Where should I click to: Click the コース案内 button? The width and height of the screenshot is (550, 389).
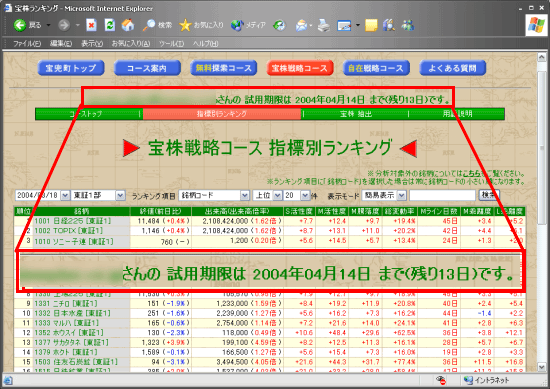pyautogui.click(x=147, y=68)
